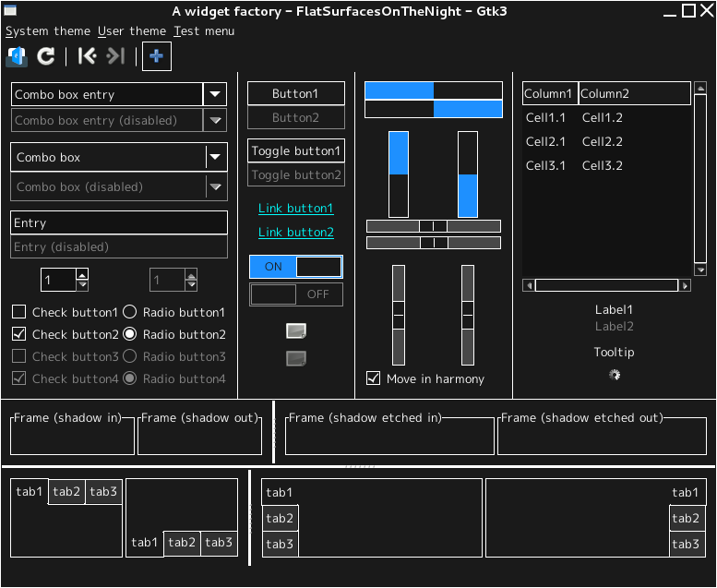Click the disabled Combo box entry arrow
This screenshot has height=588, width=717.
point(215,120)
